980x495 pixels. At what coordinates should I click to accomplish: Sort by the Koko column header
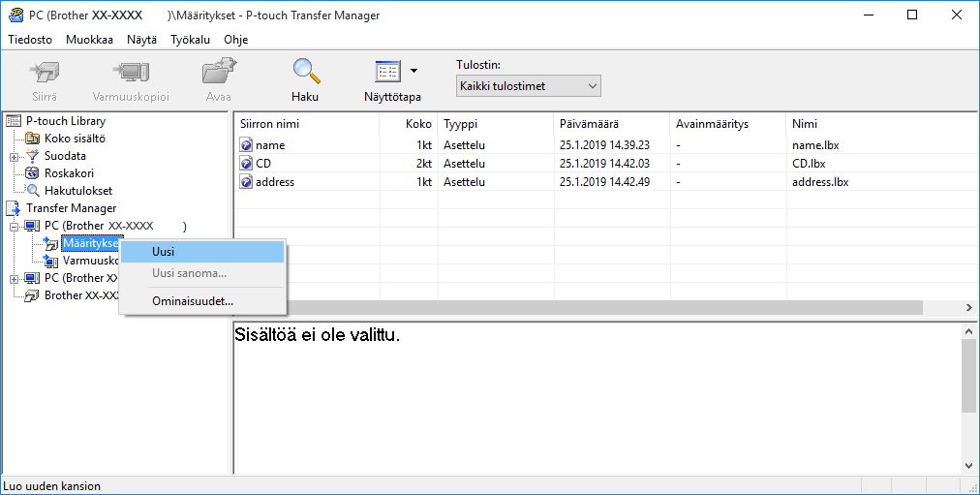click(x=409, y=124)
